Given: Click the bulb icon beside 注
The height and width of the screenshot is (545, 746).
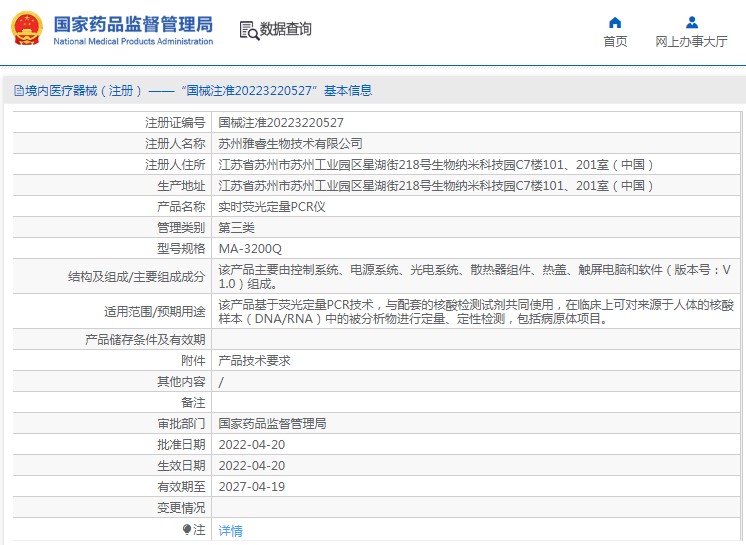Looking at the screenshot, I should (186, 529).
